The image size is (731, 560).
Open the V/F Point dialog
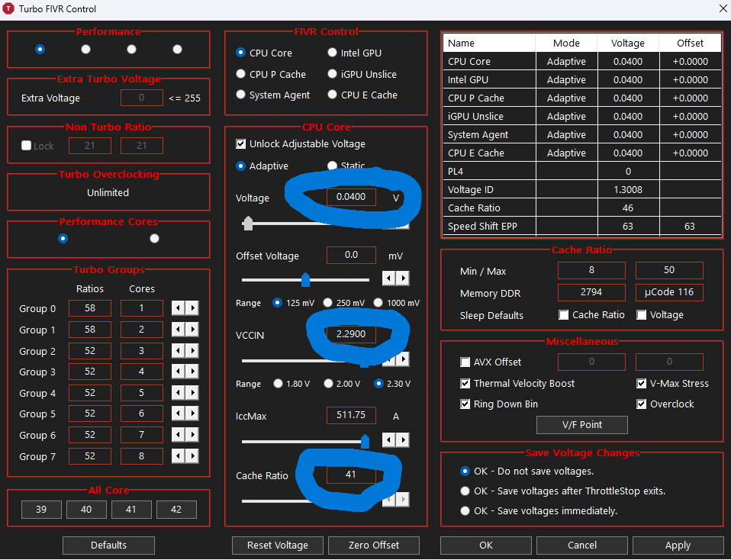[x=581, y=425]
